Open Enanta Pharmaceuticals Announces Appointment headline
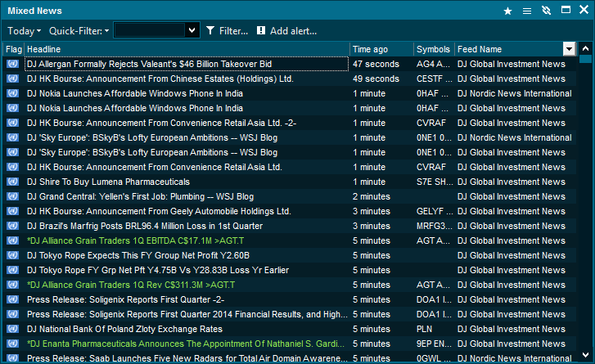The height and width of the screenshot is (364, 595). pyautogui.click(x=186, y=344)
